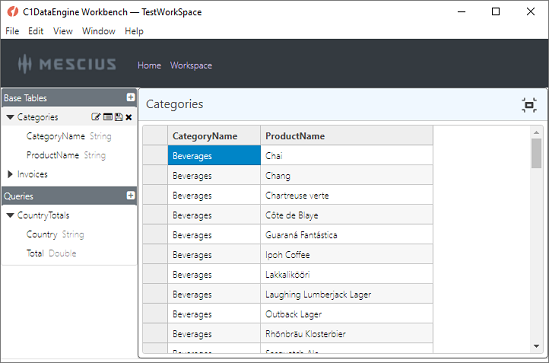Screen dimensions: 549x363
Task: Open the Window menu
Action: click(x=99, y=31)
